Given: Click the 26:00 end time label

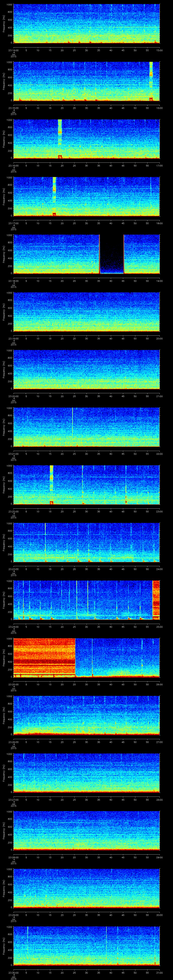Looking at the screenshot, I should (159, 684).
